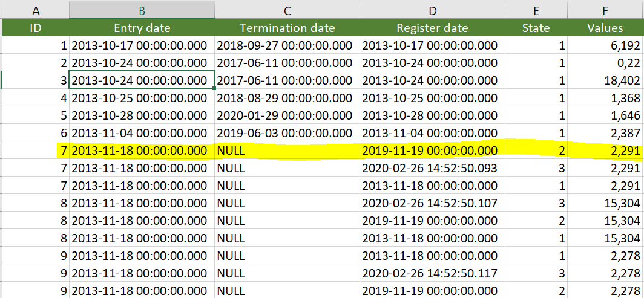Click the 'State' header cell
Image resolution: width=644 pixels, height=298 pixels.
coord(536,28)
